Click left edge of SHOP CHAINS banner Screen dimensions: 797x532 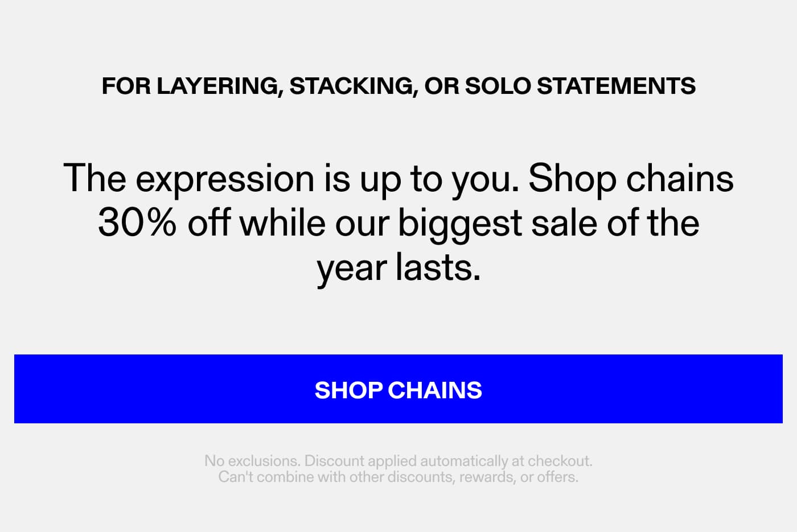point(23,389)
